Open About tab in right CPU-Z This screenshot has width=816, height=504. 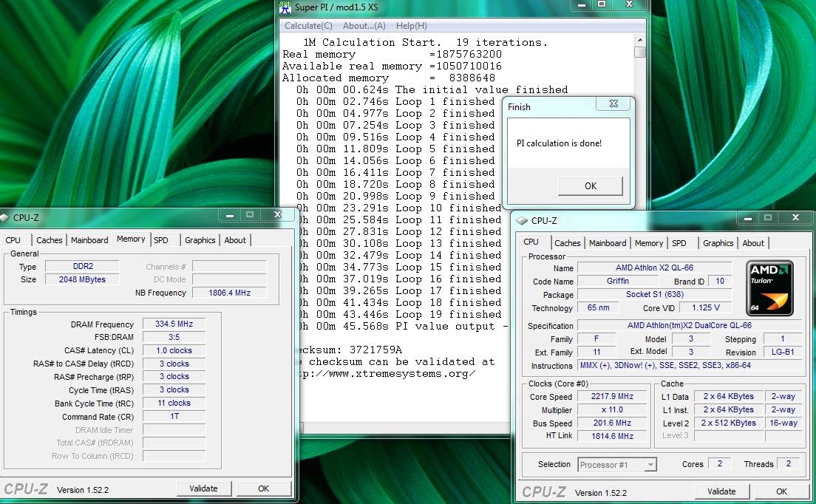pos(753,243)
